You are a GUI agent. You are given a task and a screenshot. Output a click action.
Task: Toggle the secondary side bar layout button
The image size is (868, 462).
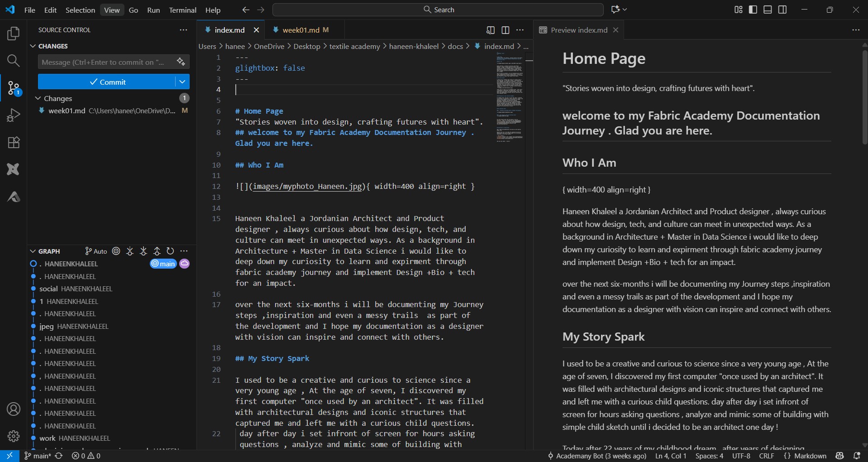click(782, 10)
